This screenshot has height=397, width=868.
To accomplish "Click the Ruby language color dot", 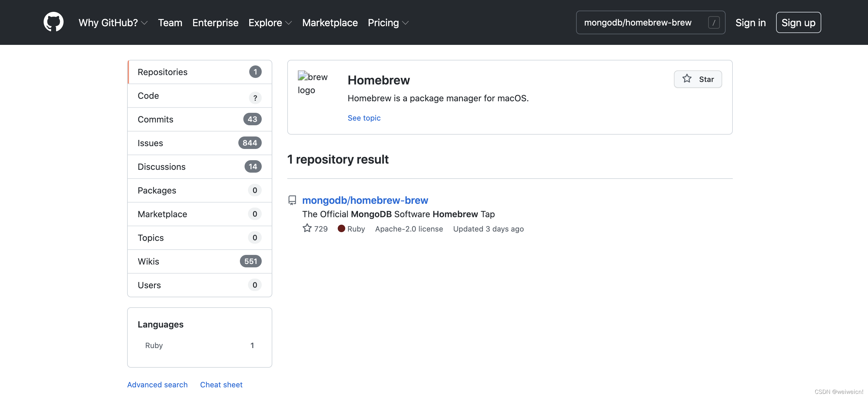I will click(x=341, y=228).
